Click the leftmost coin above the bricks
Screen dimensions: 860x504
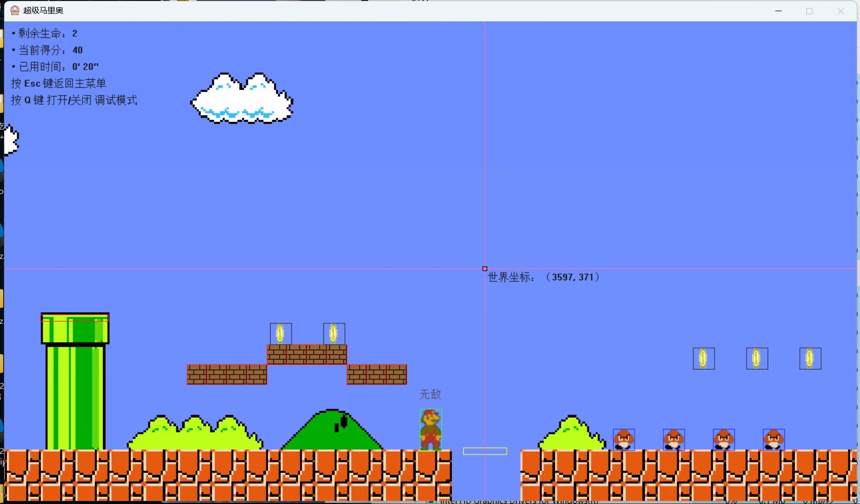coord(280,334)
